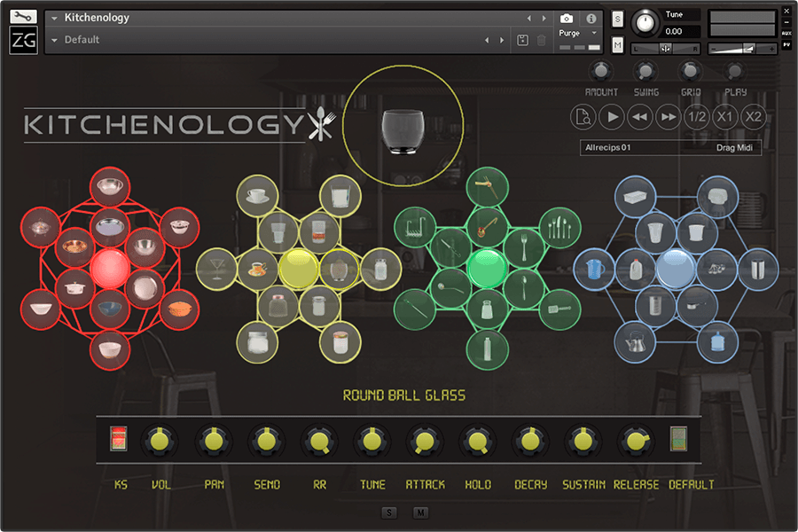The image size is (798, 532).
Task: Trigger the orange casserole dish pad
Action: point(179,309)
